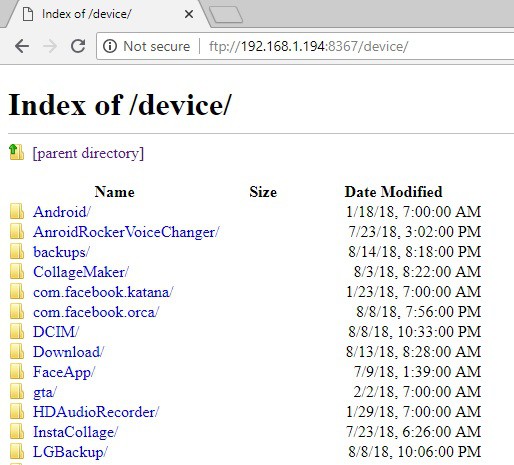
Task: Click the date 7/9/18, 1:39:00 AM
Action: [x=418, y=372]
